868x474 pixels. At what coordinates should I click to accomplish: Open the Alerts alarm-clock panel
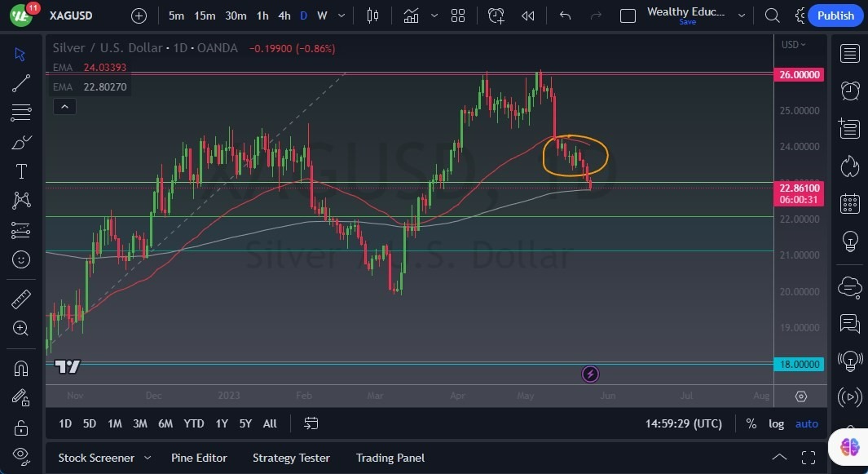[850, 90]
